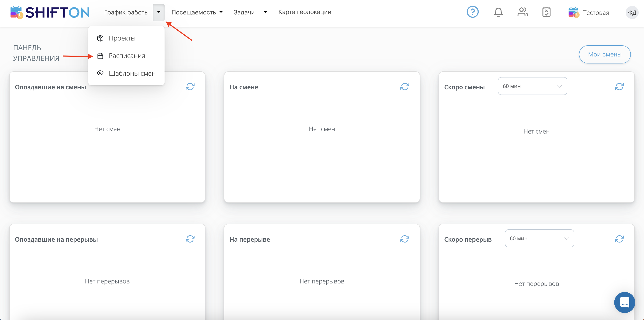This screenshot has height=320, width=644.
Task: Open the help question mark icon
Action: click(x=472, y=12)
